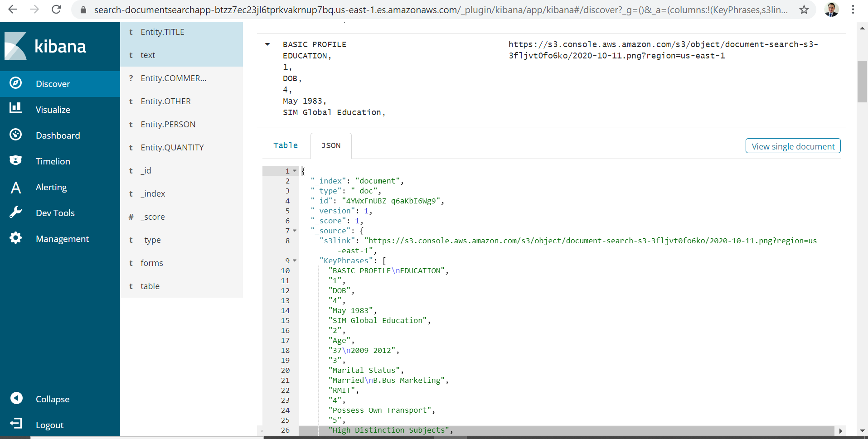Image resolution: width=868 pixels, height=439 pixels.
Task: Collapse the Kibana side navigation
Action: pyautogui.click(x=16, y=399)
